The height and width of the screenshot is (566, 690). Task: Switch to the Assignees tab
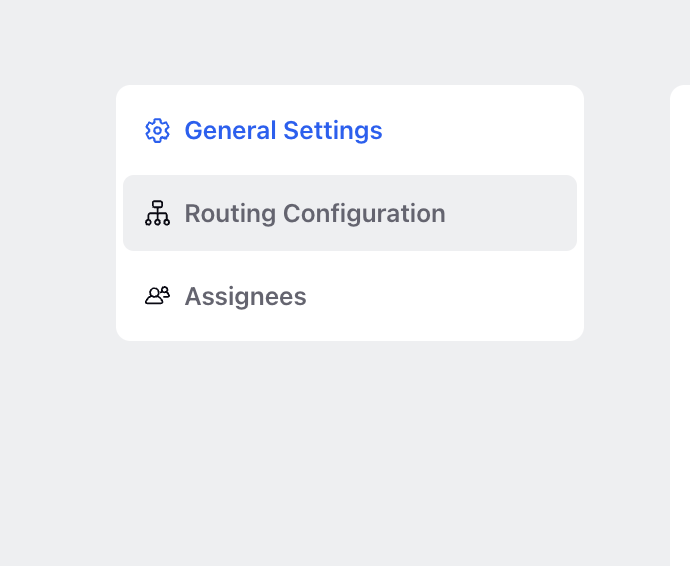tap(350, 296)
